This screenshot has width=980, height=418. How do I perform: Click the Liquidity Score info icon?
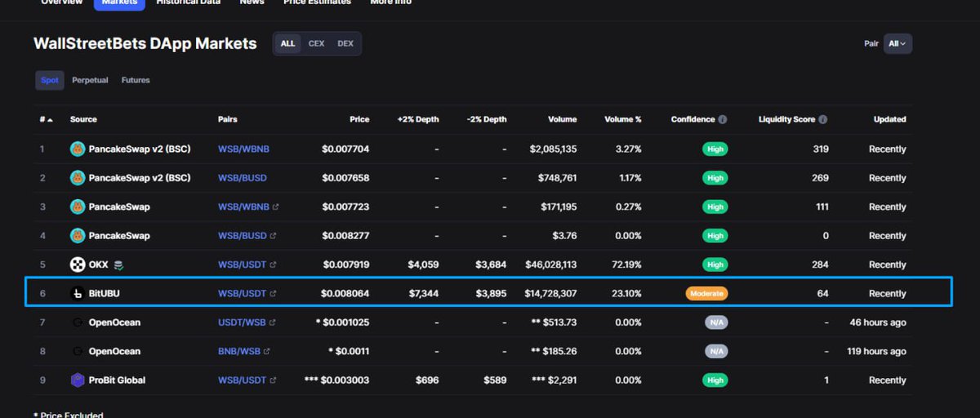[822, 119]
